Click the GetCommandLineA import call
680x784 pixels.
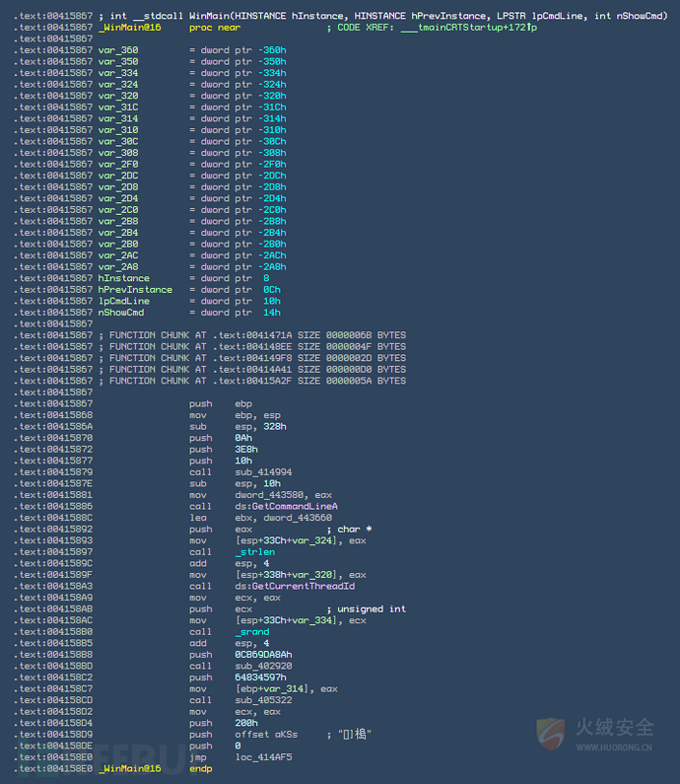coord(295,507)
